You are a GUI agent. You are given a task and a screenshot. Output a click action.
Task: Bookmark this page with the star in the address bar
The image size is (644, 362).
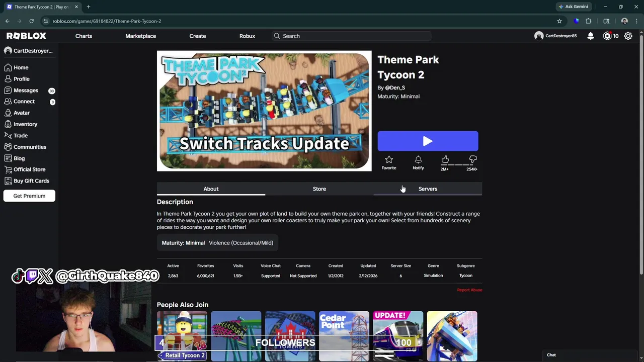point(559,21)
